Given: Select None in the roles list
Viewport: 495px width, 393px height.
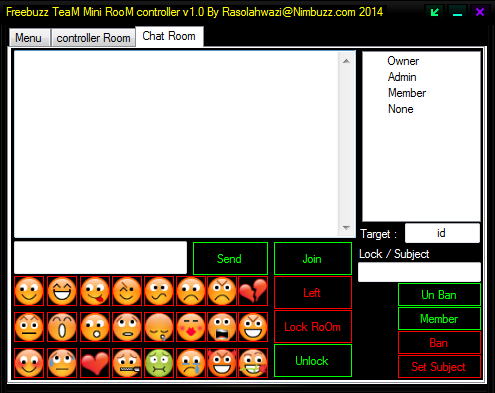Looking at the screenshot, I should pyautogui.click(x=401, y=109).
